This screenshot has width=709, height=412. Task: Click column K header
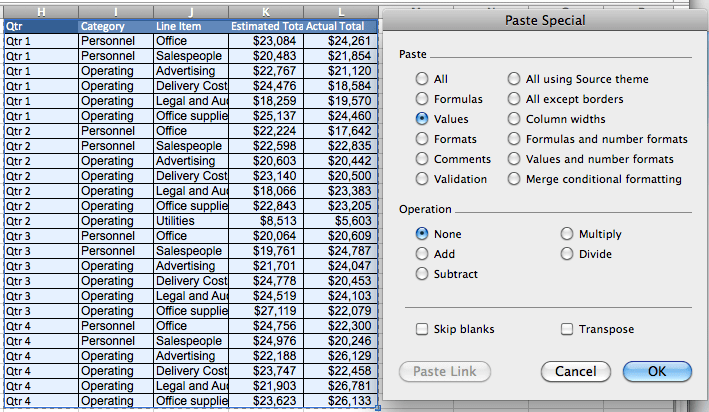265,10
